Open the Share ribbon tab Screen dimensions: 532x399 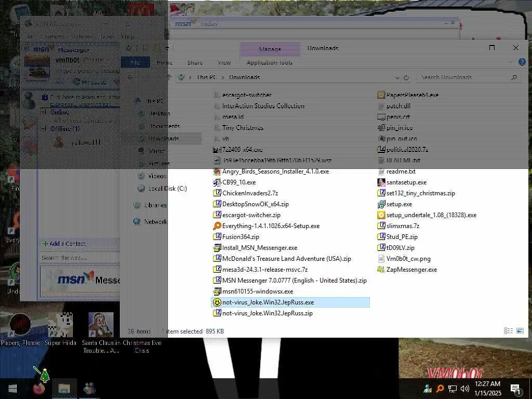pyautogui.click(x=195, y=62)
